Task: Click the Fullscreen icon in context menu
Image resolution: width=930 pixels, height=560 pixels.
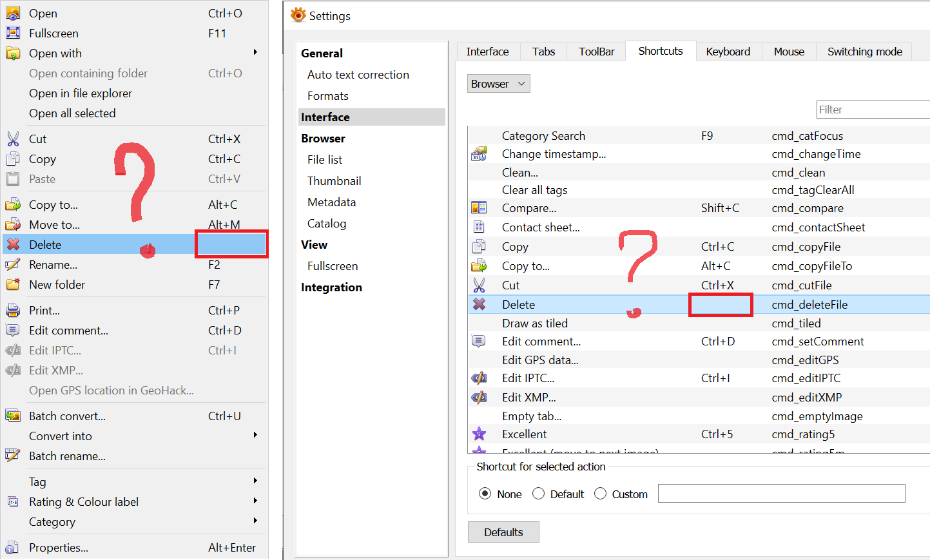Action: pyautogui.click(x=13, y=33)
